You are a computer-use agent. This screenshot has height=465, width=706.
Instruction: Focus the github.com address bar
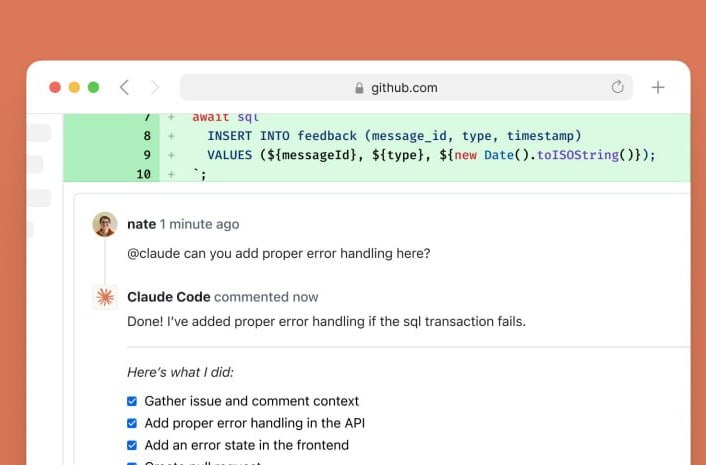coord(406,87)
